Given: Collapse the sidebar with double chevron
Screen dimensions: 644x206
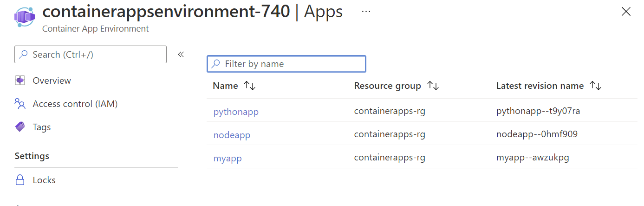Looking at the screenshot, I should (181, 54).
